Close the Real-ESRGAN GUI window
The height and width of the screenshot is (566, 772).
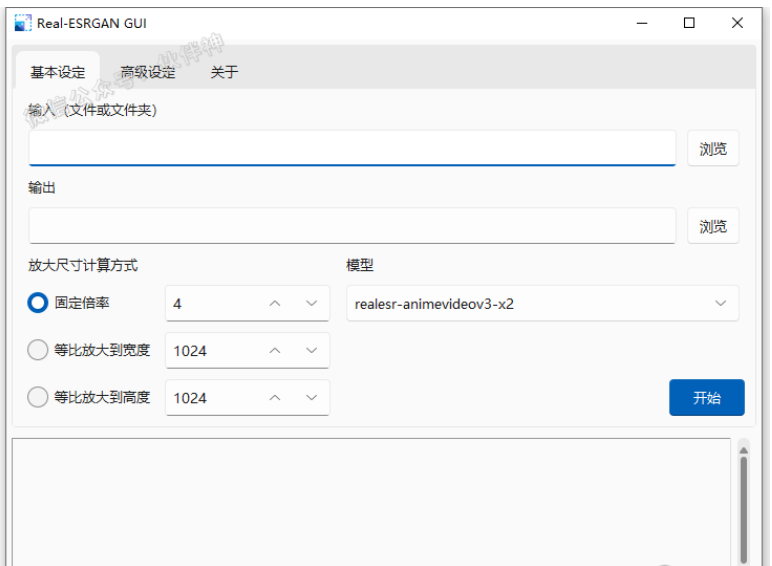coord(737,23)
